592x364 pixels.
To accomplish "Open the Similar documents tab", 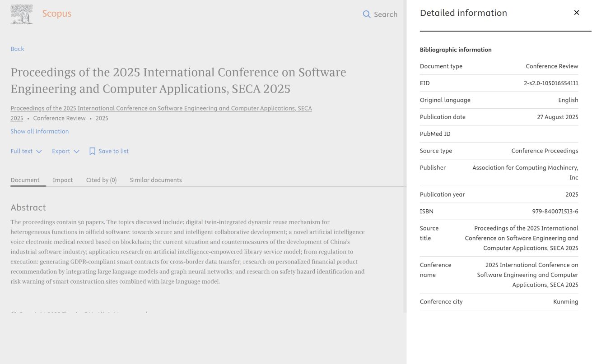I will tap(156, 180).
